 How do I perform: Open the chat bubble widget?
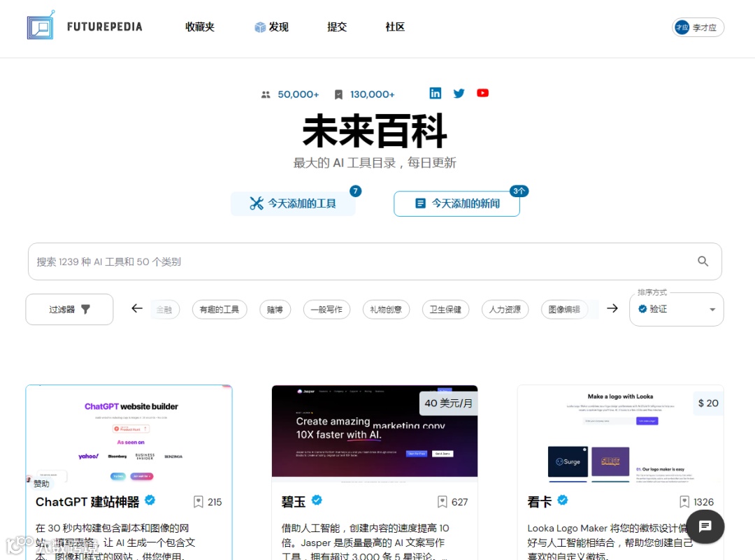(705, 526)
